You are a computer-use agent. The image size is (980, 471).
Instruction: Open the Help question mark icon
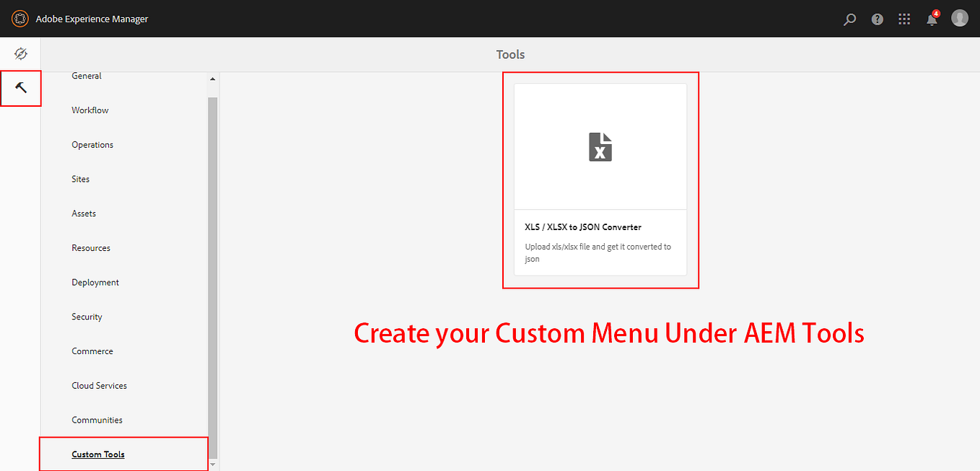[877, 19]
